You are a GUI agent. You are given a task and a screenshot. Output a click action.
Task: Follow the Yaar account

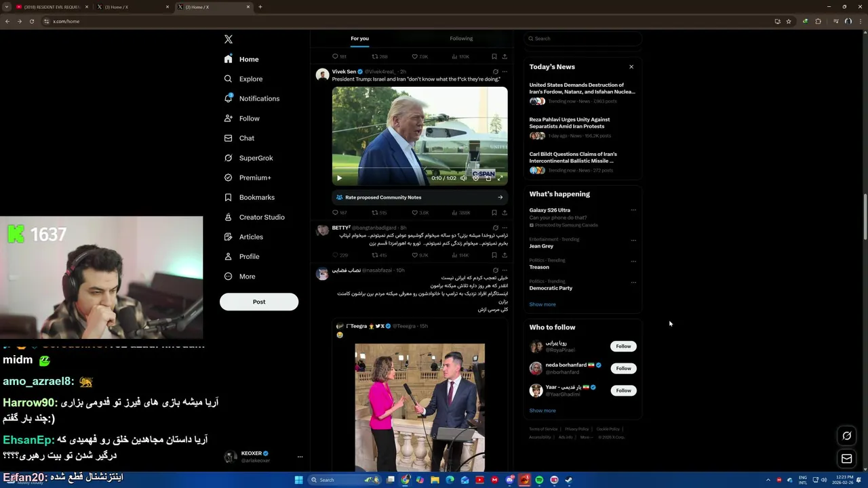(x=623, y=390)
